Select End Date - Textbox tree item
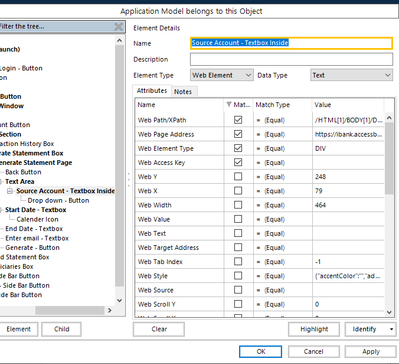The image size is (399, 364). click(34, 229)
